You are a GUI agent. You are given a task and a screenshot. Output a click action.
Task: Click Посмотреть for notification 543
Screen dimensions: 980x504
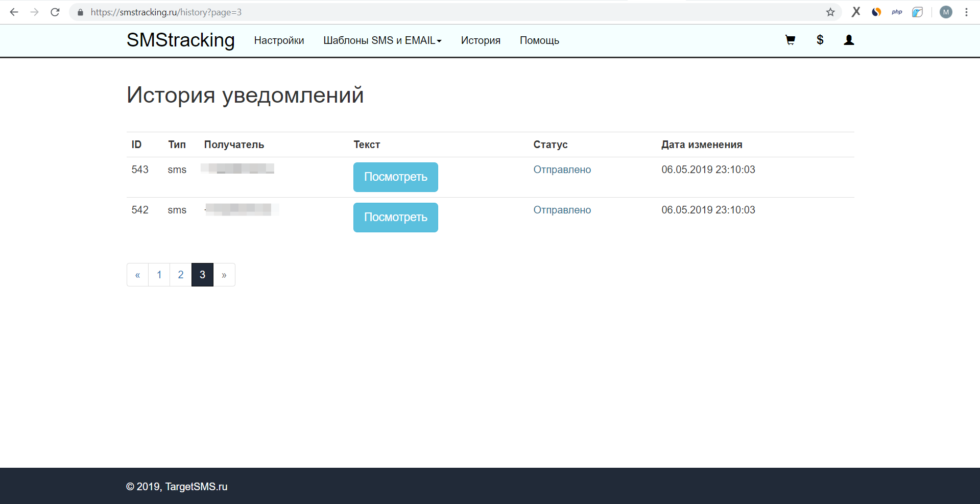click(395, 177)
